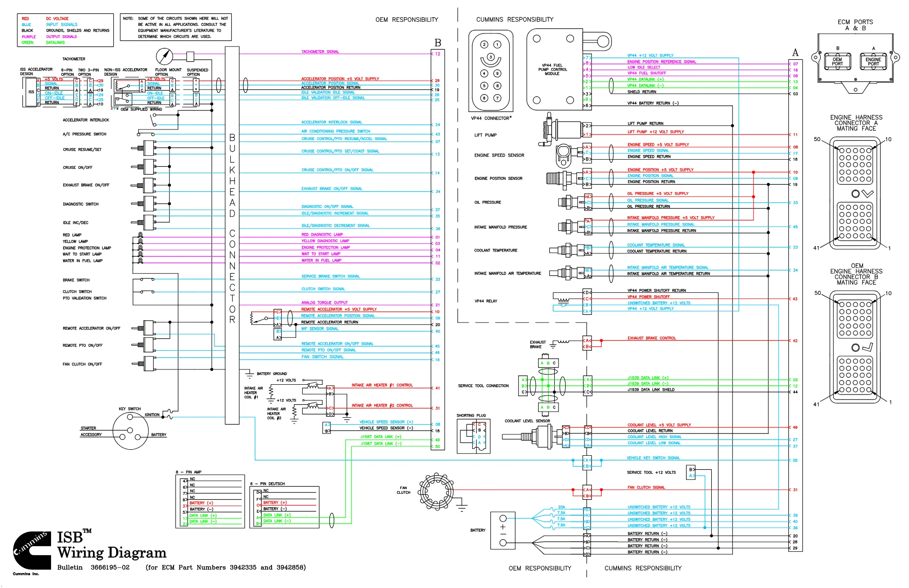Image resolution: width=909 pixels, height=588 pixels.
Task: Click the 'ENGINE POSITION REFERENCE SIGNAL' label
Action: [x=662, y=61]
